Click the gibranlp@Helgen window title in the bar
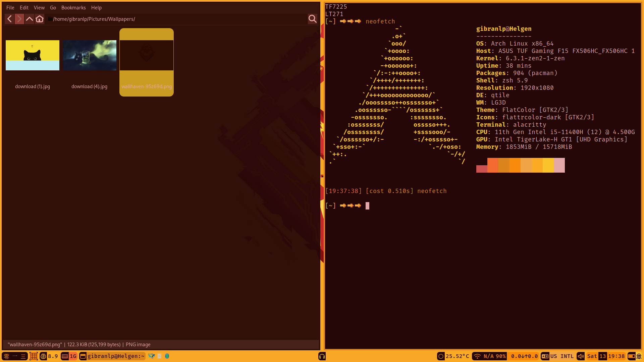The image size is (644, 362). pyautogui.click(x=116, y=356)
